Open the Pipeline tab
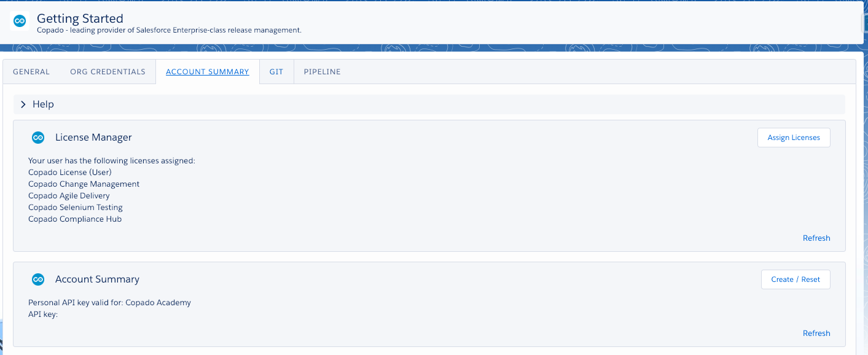This screenshot has height=355, width=868. (x=323, y=72)
